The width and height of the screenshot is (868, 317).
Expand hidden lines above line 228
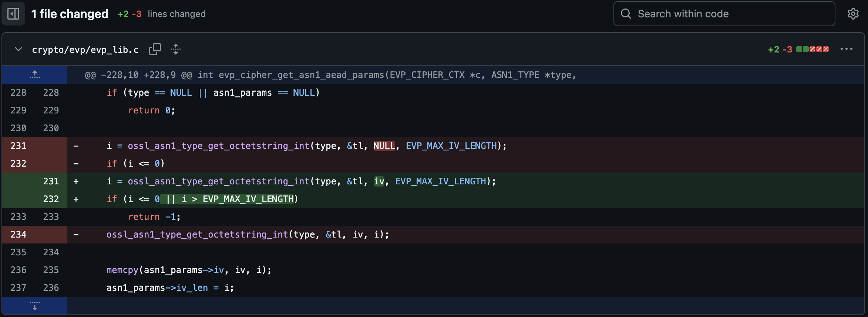(35, 75)
